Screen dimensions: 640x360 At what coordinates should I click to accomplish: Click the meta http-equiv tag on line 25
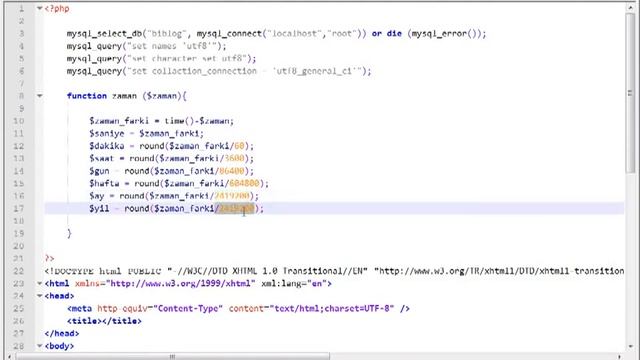[238, 308]
